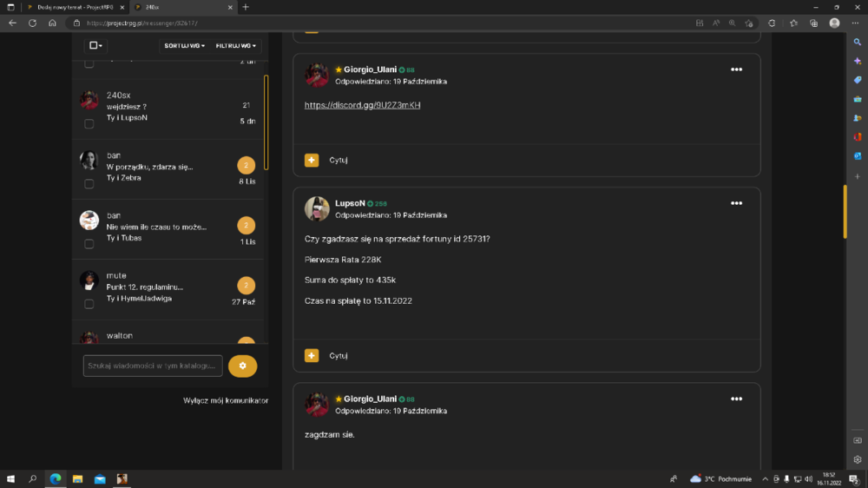Open Edge favorites list icon

[x=794, y=23]
